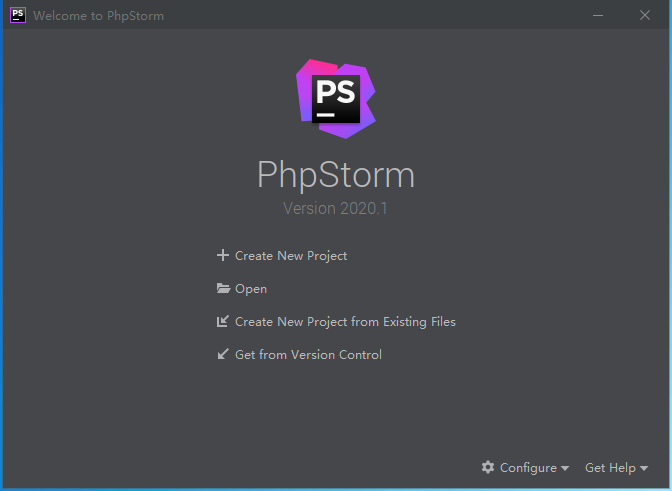
Task: Close the Welcome to PhpStorm window
Action: pyautogui.click(x=645, y=15)
